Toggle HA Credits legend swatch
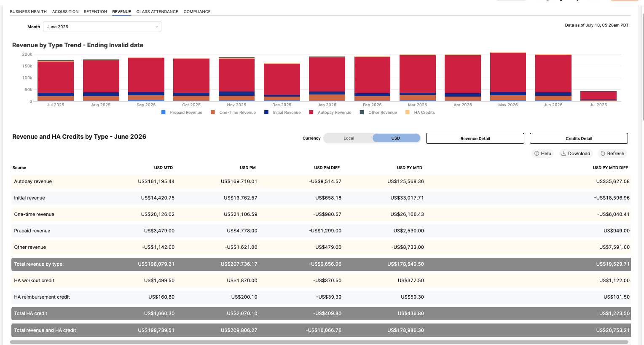The height and width of the screenshot is (345, 644). click(x=408, y=112)
